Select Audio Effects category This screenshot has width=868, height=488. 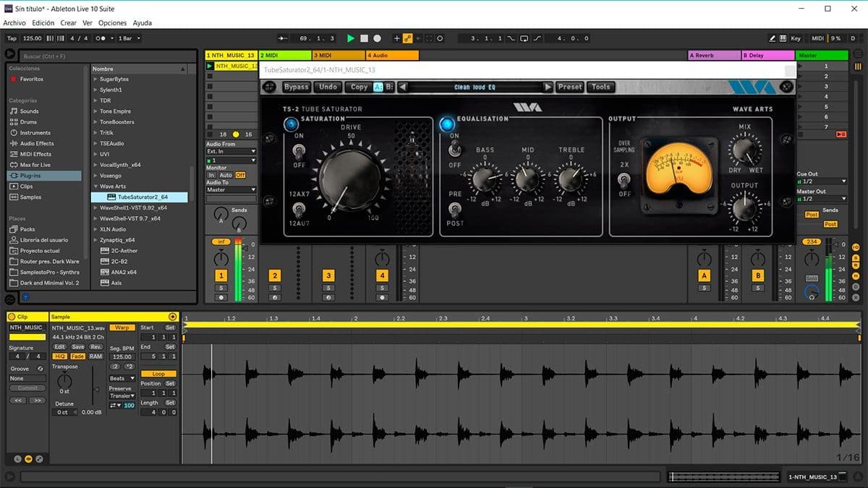[x=36, y=143]
